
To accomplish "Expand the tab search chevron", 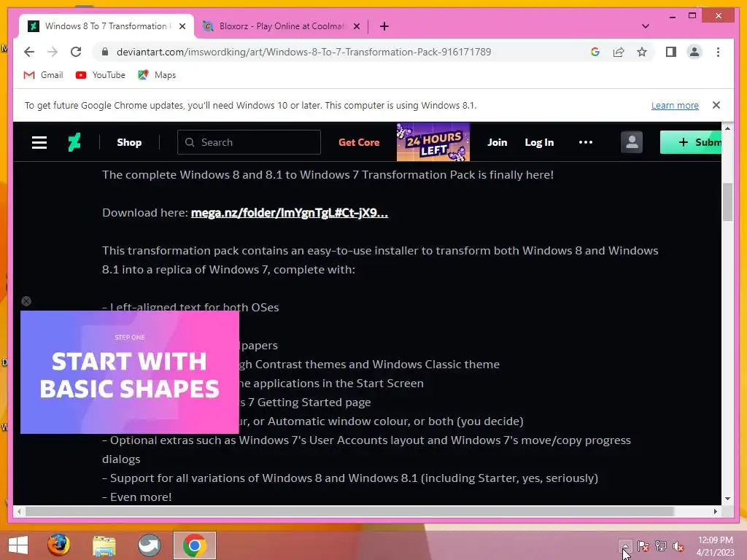I will coord(646,26).
